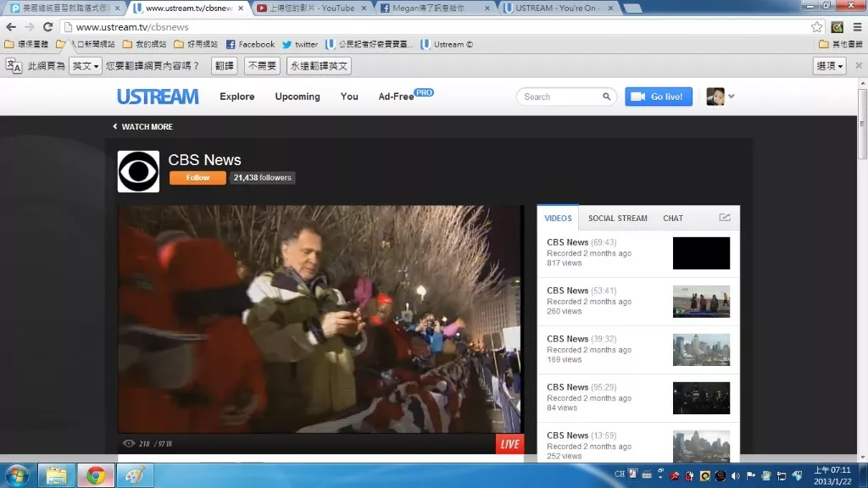The height and width of the screenshot is (488, 868).
Task: Open the Windows Start menu
Action: pos(17,475)
